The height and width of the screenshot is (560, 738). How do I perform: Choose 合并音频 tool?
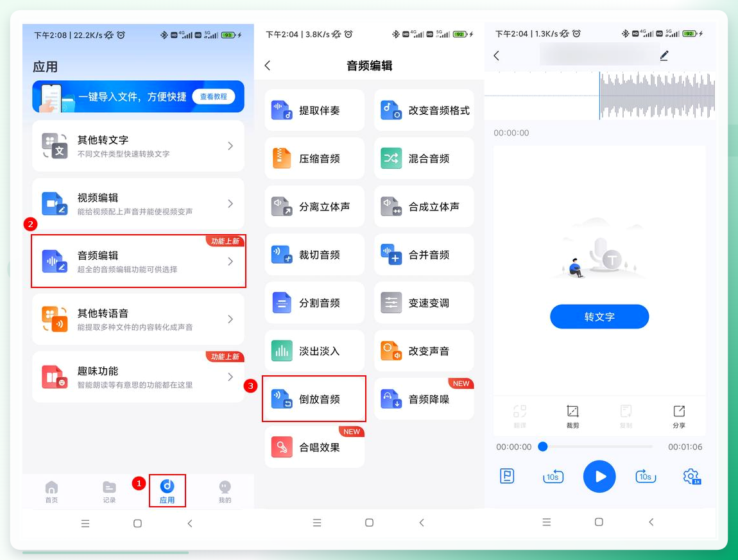click(x=424, y=255)
